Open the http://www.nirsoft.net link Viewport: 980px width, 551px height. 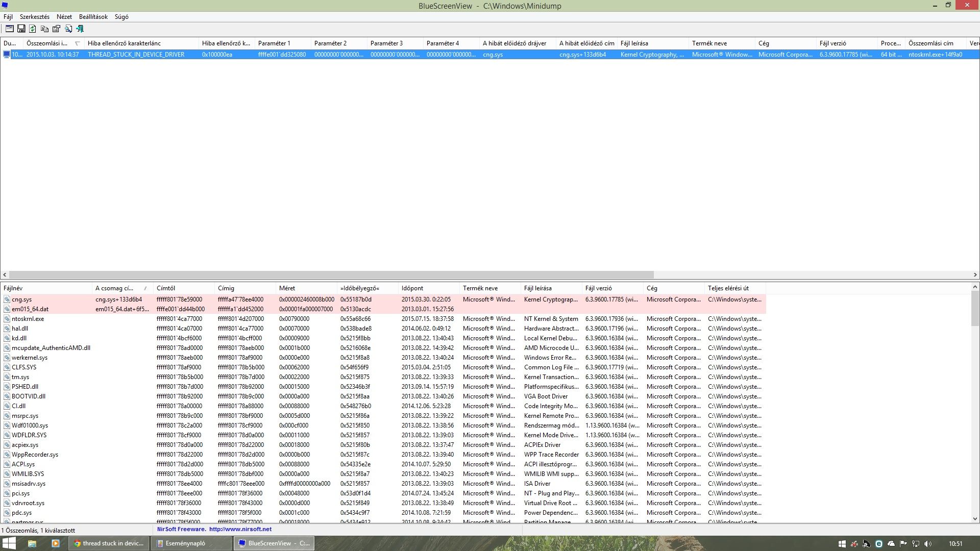point(240,530)
